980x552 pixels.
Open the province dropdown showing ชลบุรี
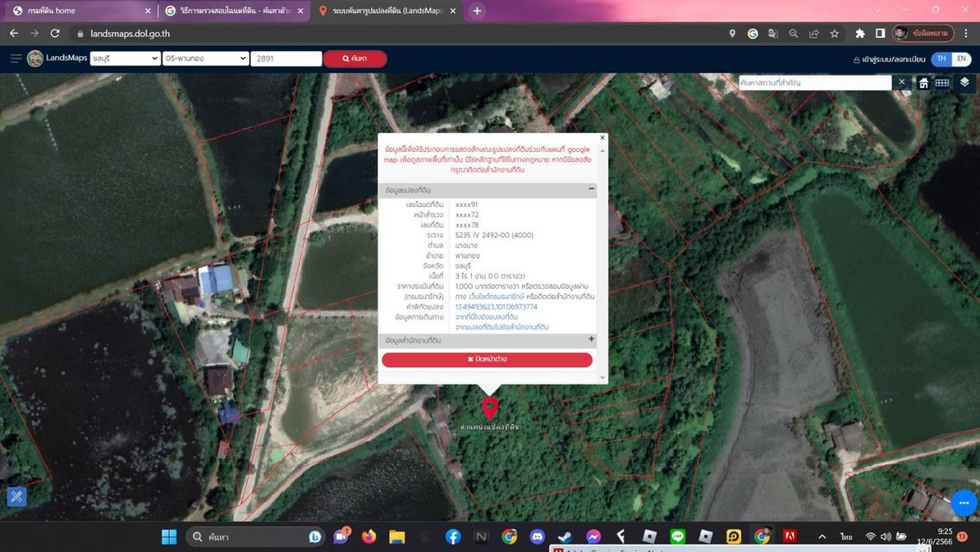tap(125, 59)
